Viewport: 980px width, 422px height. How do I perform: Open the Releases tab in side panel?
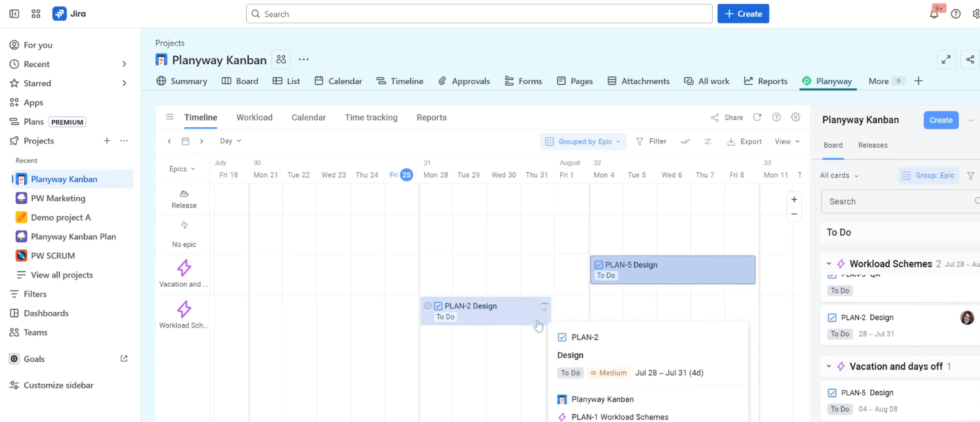click(873, 145)
